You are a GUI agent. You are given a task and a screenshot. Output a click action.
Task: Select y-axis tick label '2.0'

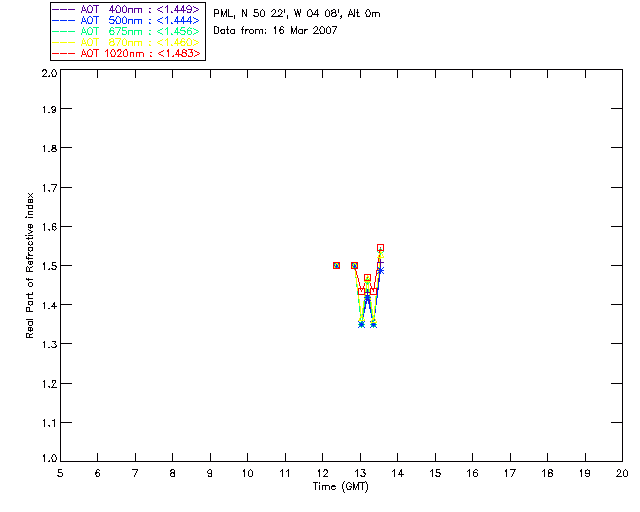49,73
